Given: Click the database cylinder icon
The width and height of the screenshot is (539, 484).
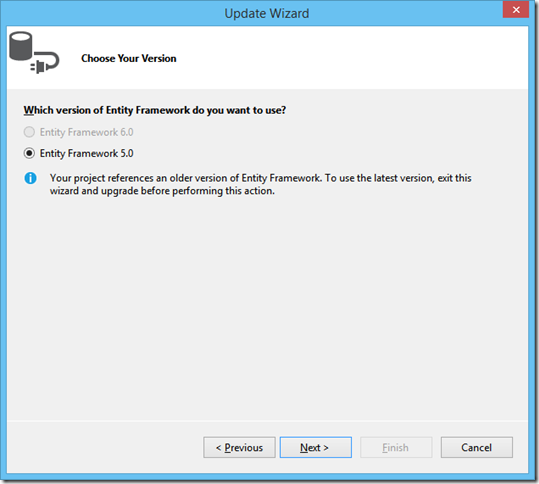Looking at the screenshot, I should click(21, 46).
